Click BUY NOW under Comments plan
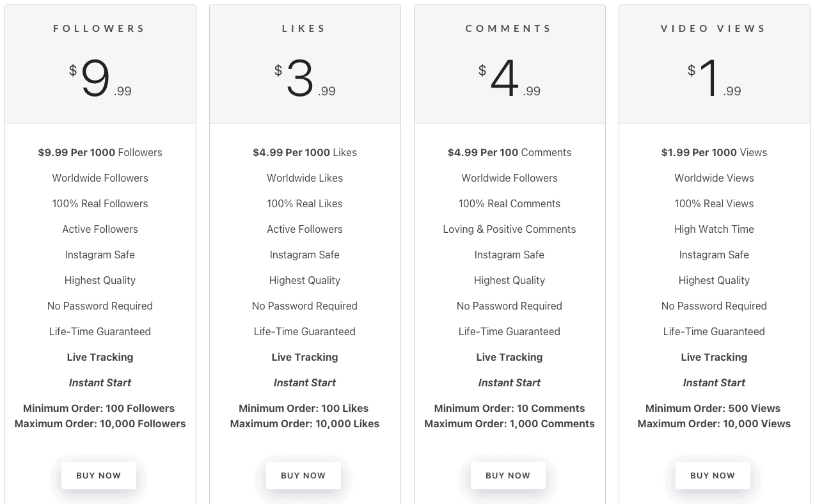Image resolution: width=815 pixels, height=504 pixels. (508, 475)
